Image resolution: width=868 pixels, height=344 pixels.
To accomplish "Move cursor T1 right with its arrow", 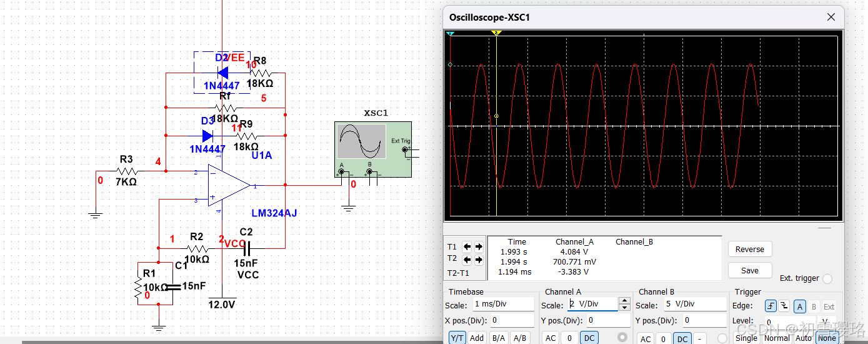I will 479,246.
